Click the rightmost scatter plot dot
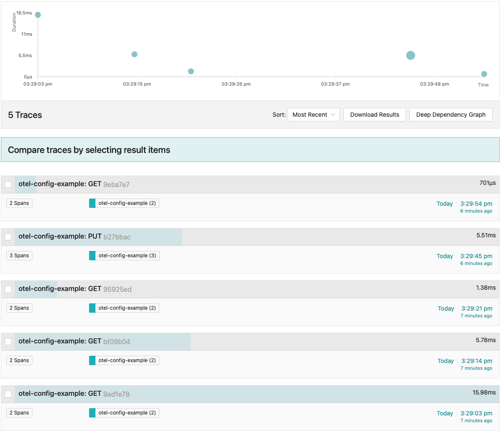This screenshot has width=504, height=432. (x=484, y=74)
